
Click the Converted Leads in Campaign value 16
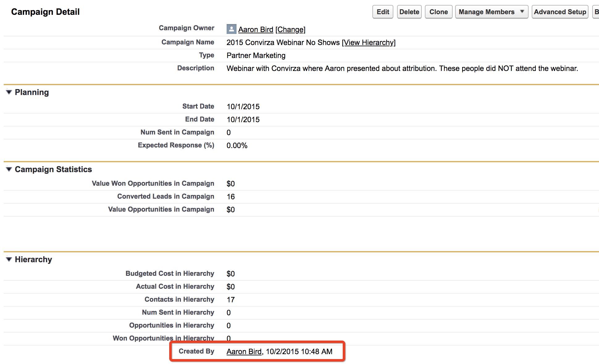[231, 197]
